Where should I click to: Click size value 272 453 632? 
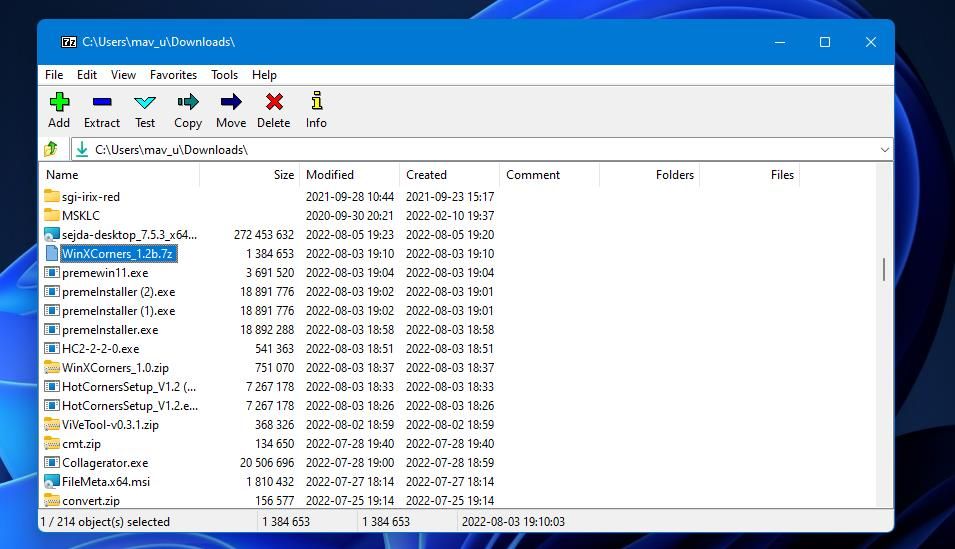264,235
